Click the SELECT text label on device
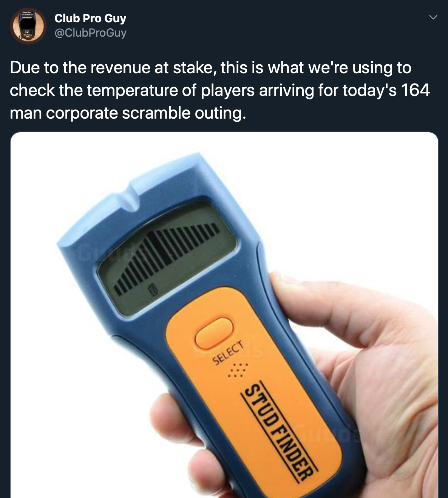Viewport: 448px width, 498px height. click(x=228, y=353)
